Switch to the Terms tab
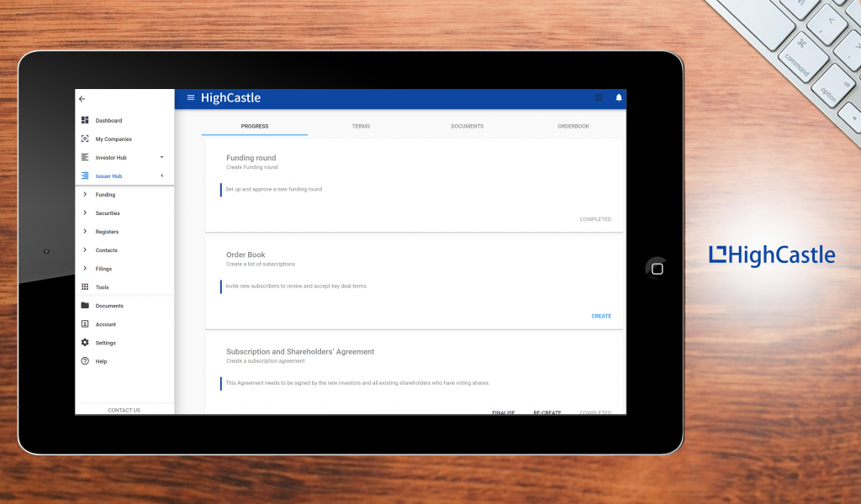Viewport: 861px width, 504px height. pyautogui.click(x=361, y=126)
